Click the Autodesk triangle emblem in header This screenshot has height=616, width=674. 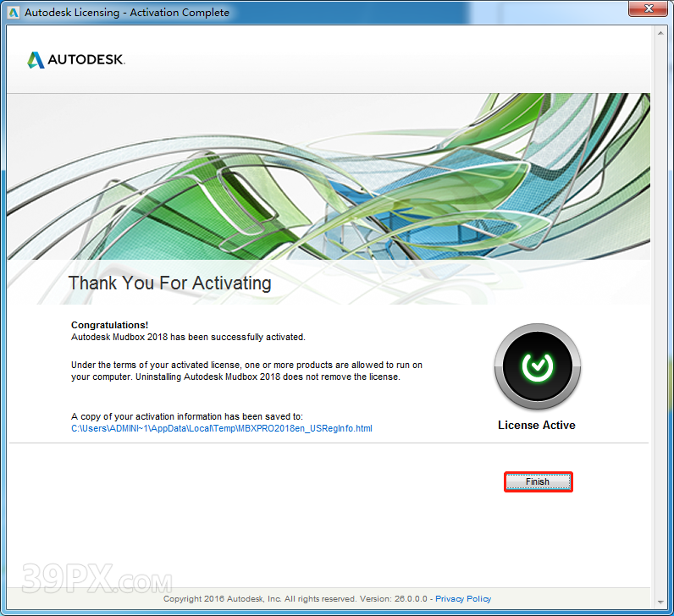(x=36, y=60)
